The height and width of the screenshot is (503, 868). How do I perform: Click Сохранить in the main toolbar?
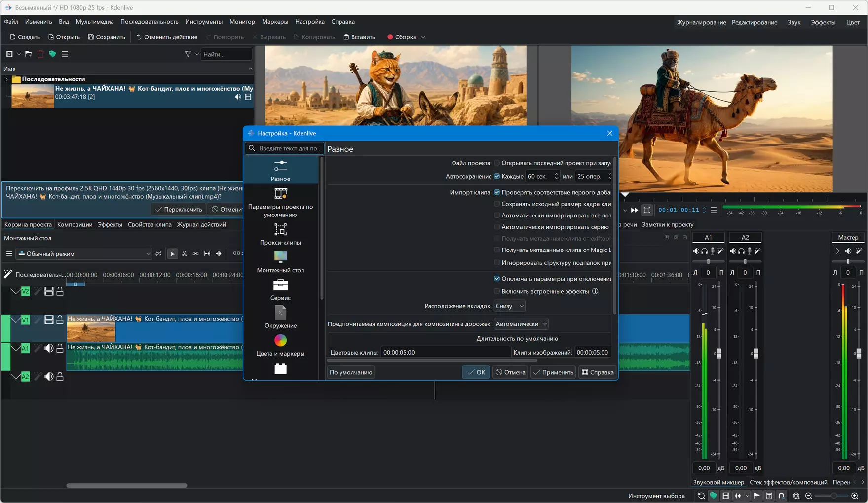coord(107,37)
